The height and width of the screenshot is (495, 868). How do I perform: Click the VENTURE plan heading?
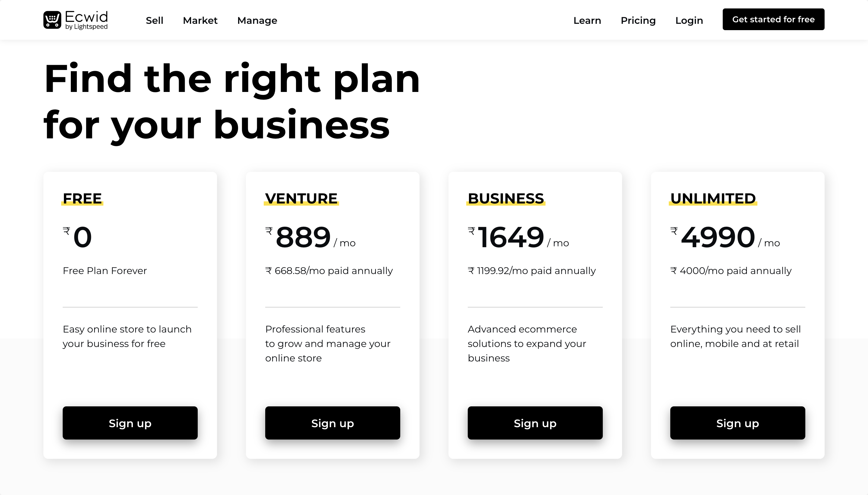coord(301,198)
